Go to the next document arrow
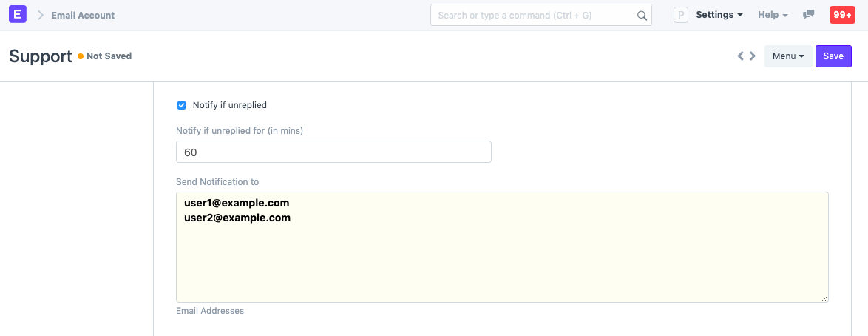868x336 pixels. tap(753, 56)
